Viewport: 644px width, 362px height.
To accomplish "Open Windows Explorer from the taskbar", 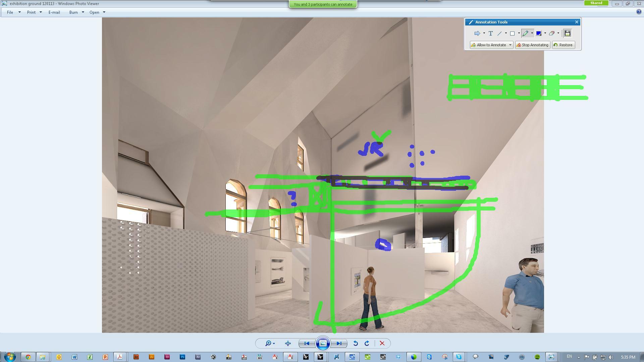I will click(x=43, y=357).
